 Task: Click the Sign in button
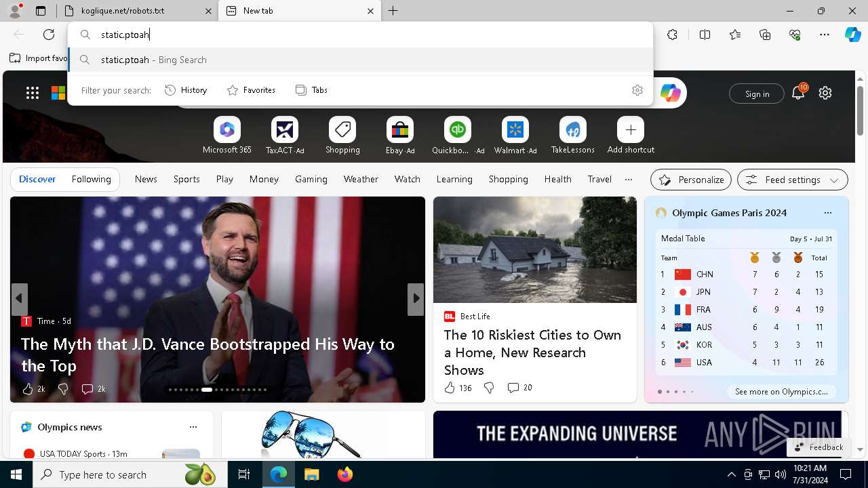(757, 94)
